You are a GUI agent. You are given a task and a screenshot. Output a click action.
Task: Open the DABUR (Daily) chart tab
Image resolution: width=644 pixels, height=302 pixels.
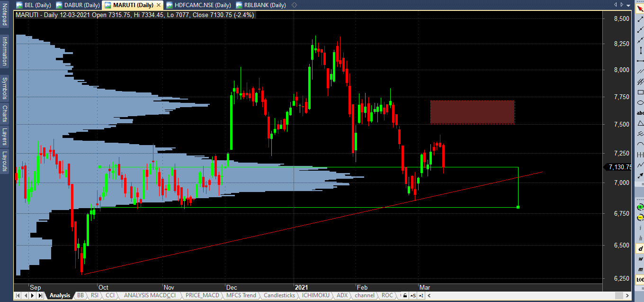(x=78, y=5)
